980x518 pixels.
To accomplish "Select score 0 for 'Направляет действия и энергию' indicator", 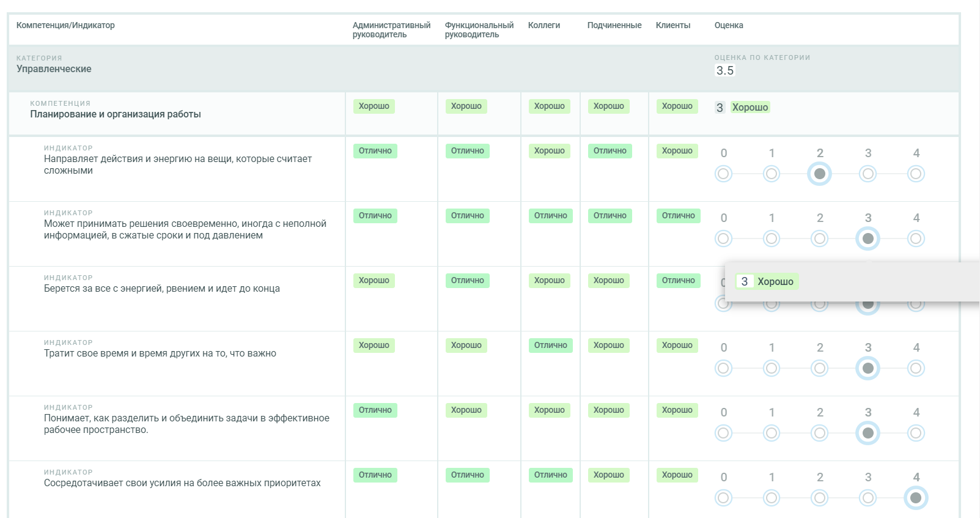I will point(724,174).
